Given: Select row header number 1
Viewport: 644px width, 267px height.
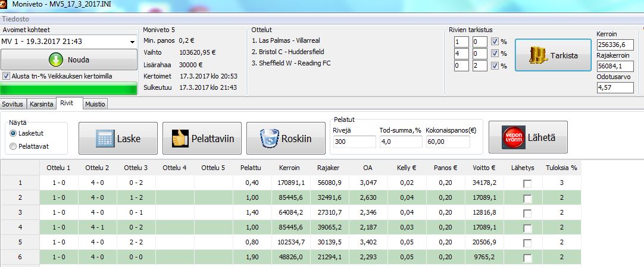Looking at the screenshot, I should coord(21,183).
